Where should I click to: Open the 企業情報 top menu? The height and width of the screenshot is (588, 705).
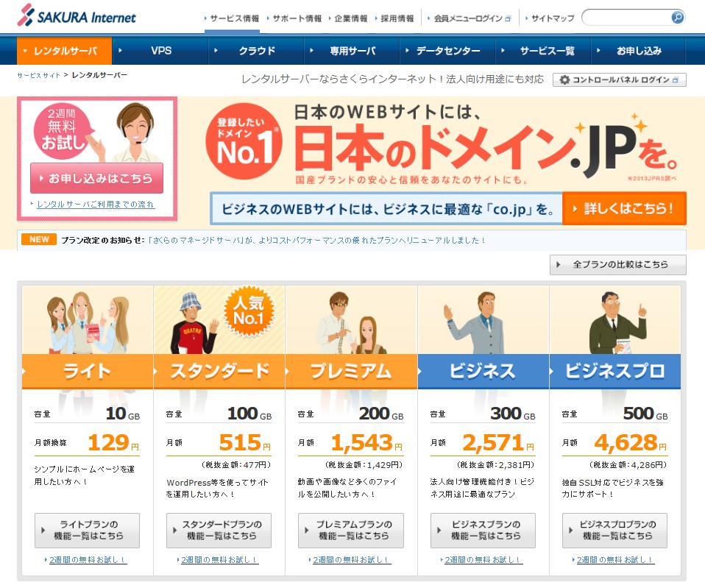pyautogui.click(x=349, y=18)
